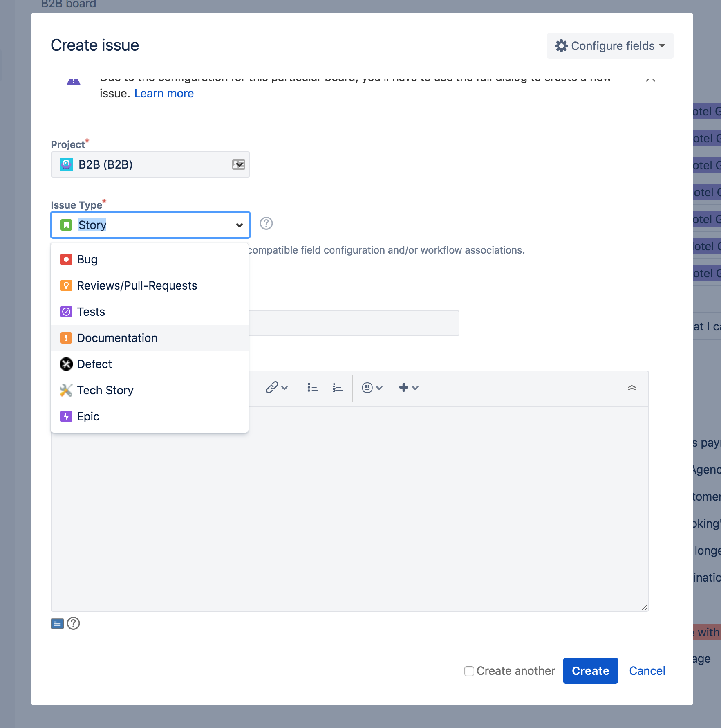Dismiss the board configuration warning banner

[651, 79]
